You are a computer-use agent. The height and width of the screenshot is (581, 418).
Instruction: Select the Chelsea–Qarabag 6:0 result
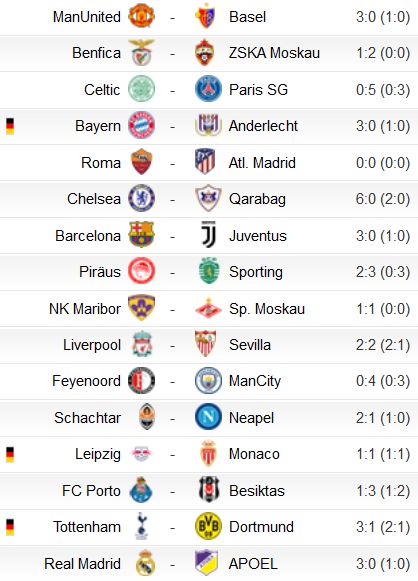click(x=383, y=199)
